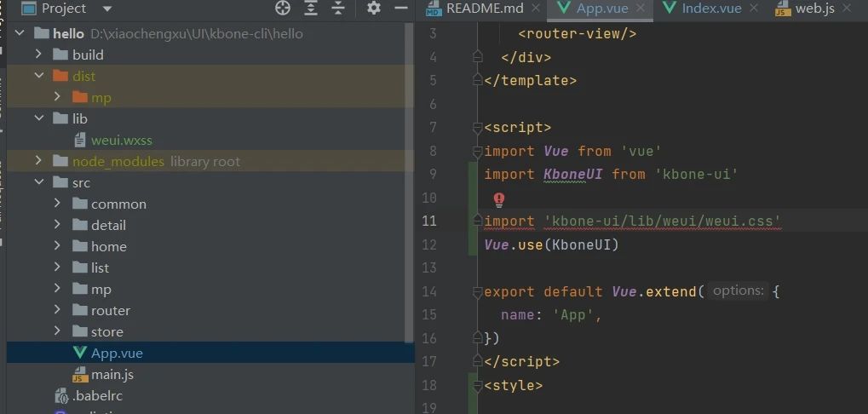
Task: Expand the detail folder
Action: coord(57,225)
